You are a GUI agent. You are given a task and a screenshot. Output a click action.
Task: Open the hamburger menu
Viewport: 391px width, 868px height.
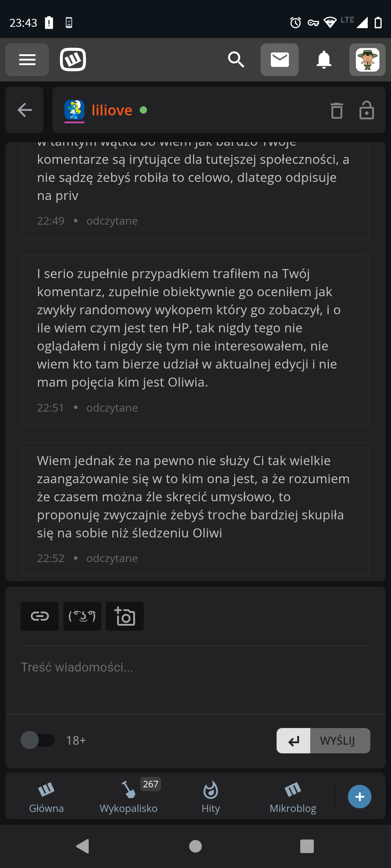27,60
